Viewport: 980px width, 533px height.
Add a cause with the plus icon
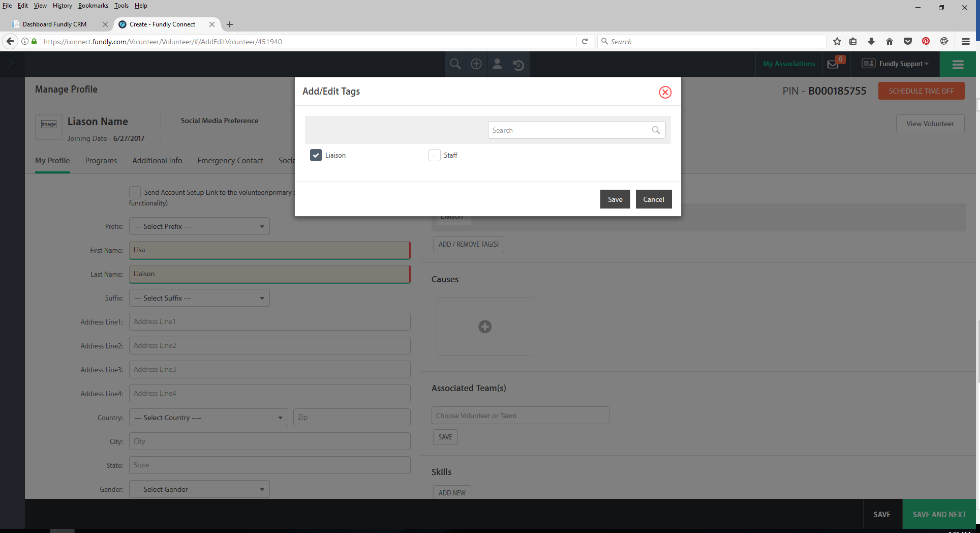(485, 327)
